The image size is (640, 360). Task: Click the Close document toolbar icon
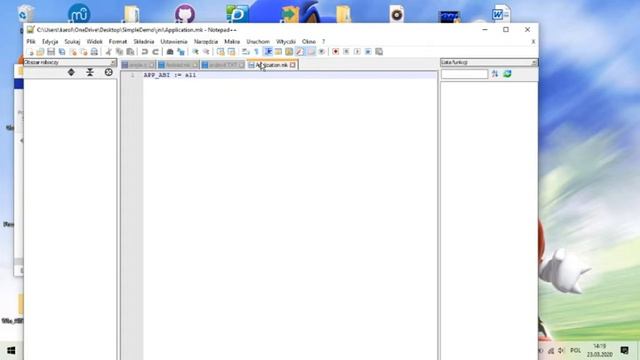(73, 52)
